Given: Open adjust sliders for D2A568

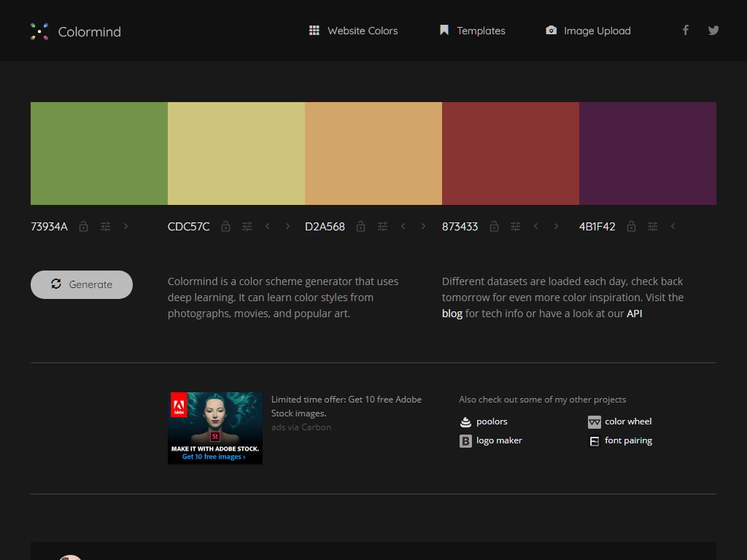Looking at the screenshot, I should point(382,227).
